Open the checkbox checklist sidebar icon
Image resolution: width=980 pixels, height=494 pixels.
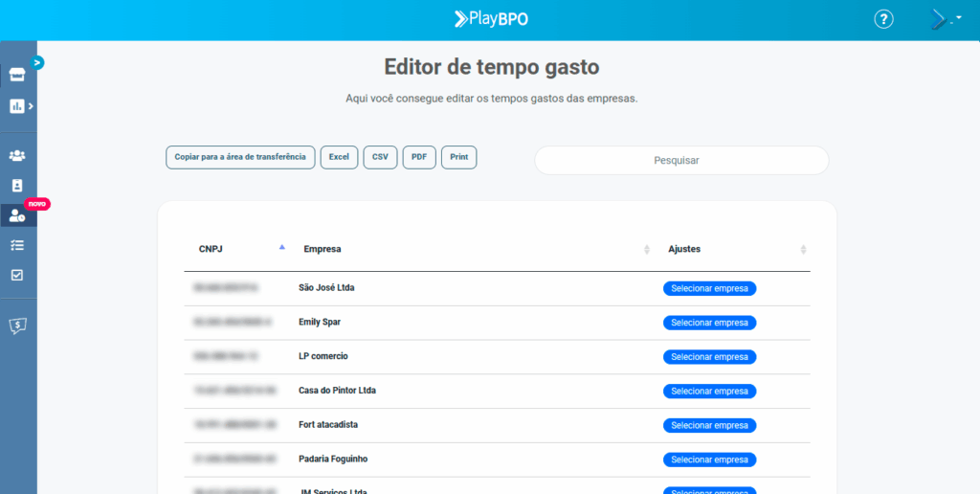tap(17, 275)
